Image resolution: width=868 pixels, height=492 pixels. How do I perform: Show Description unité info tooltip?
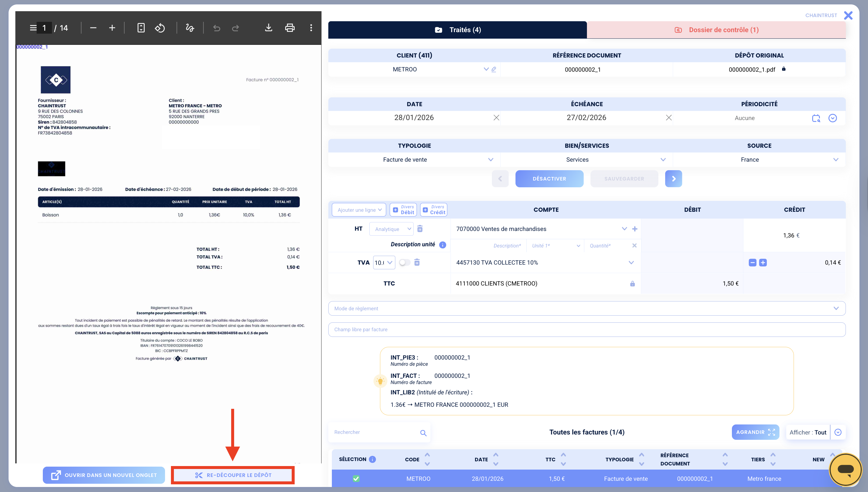pyautogui.click(x=443, y=245)
